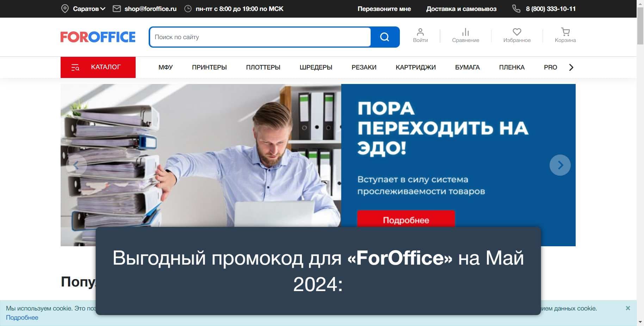Expand the Саратов city selector
Viewport: 644px width, 326px height.
tap(88, 9)
